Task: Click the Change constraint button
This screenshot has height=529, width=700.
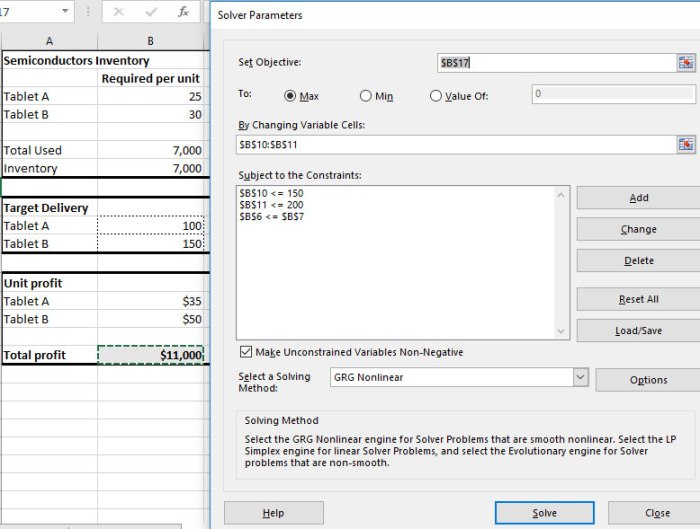Action: (639, 229)
